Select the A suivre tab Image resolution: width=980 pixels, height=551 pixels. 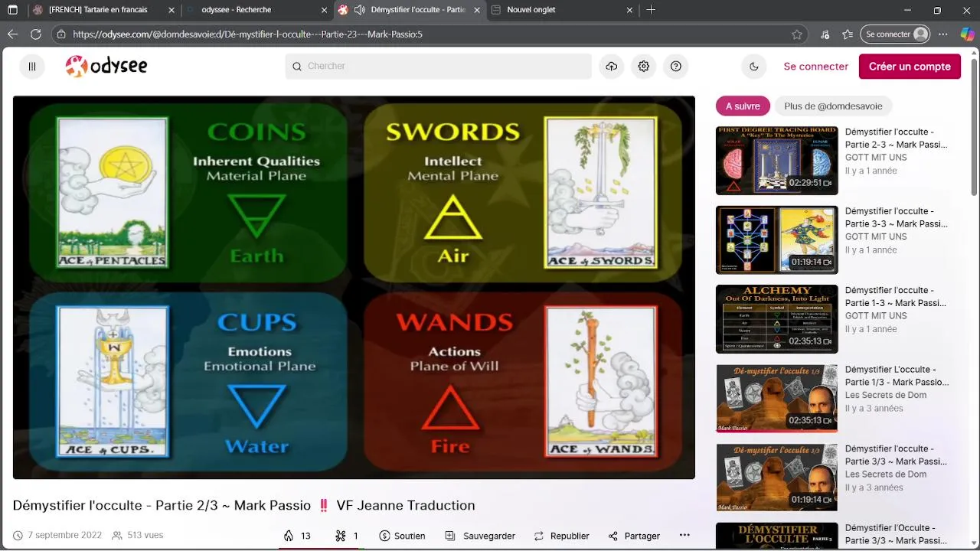pos(743,106)
